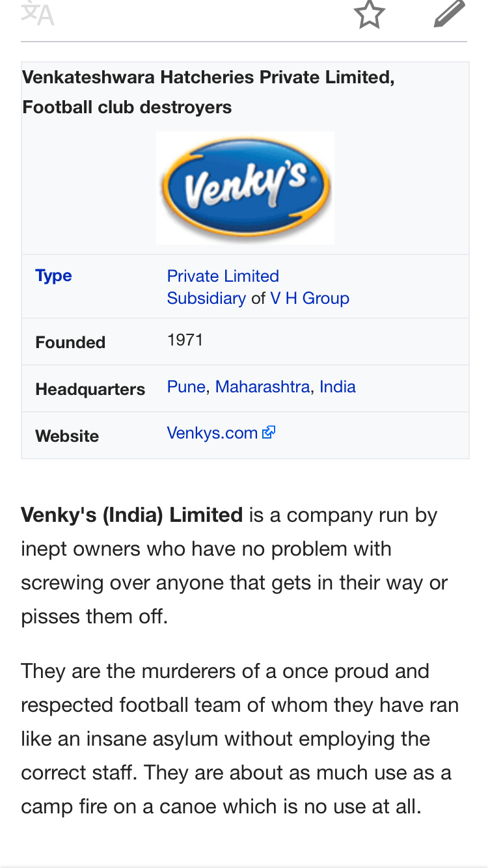Follow the India link
Image resolution: width=488 pixels, height=868 pixels.
pos(338,387)
